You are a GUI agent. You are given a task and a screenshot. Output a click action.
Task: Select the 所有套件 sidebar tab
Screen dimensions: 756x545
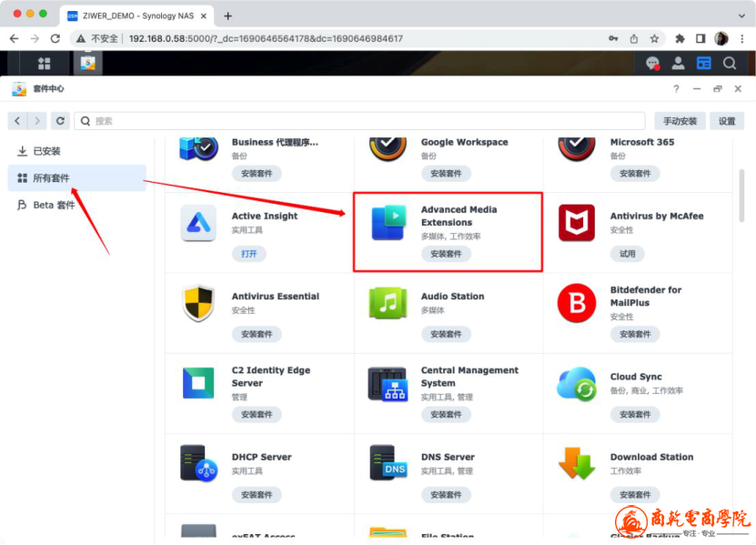click(x=77, y=178)
